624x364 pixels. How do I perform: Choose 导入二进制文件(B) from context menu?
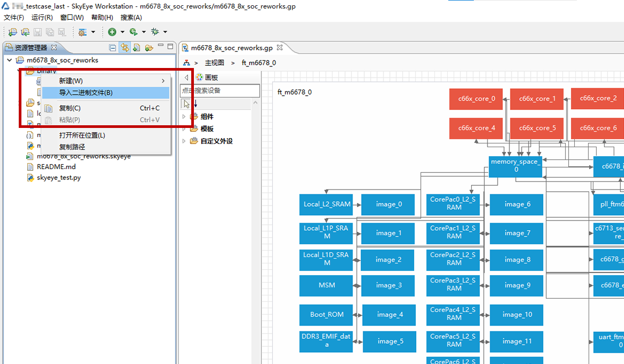pos(106,93)
